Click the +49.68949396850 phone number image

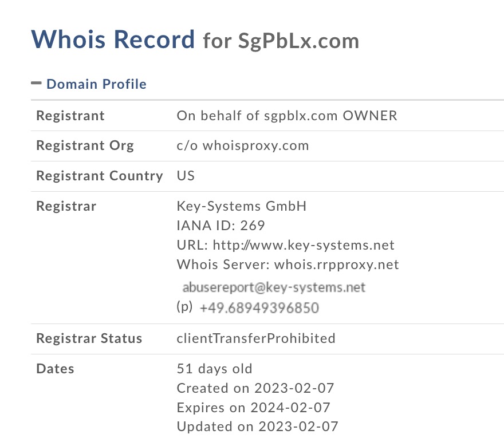[259, 307]
